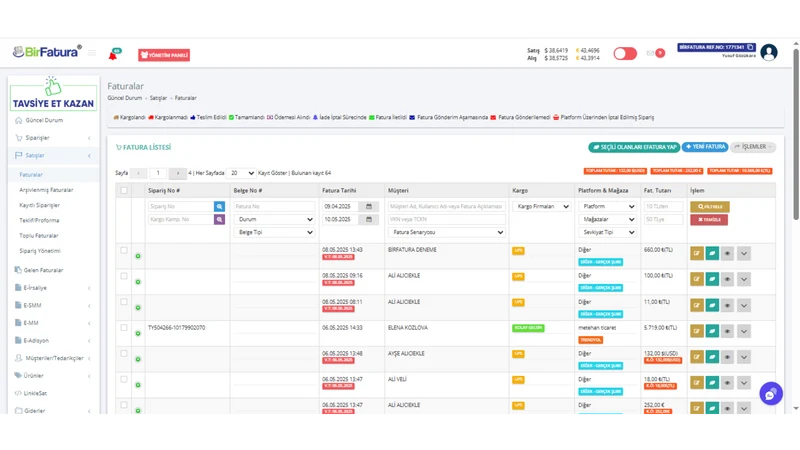
Task: Open the live chat bubble
Action: point(770,394)
